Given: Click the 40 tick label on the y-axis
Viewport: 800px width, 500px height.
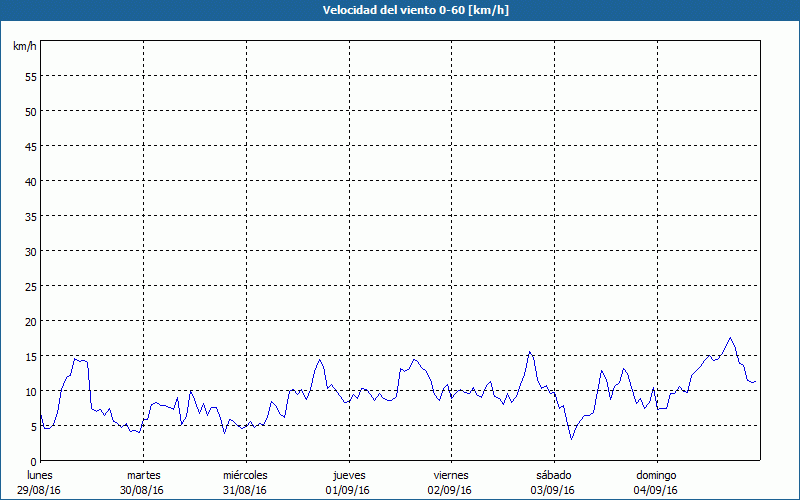Looking at the screenshot, I should point(30,181).
